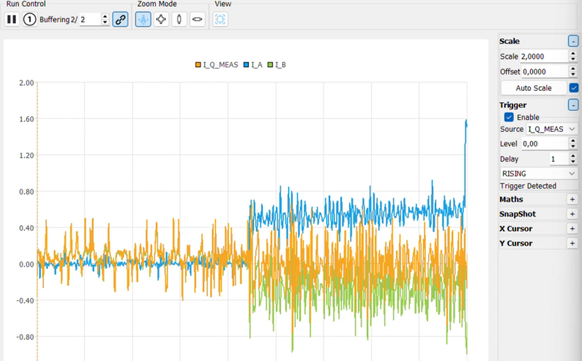Click the trigger Level field
Viewport: 582px width, 361px height.
point(545,144)
